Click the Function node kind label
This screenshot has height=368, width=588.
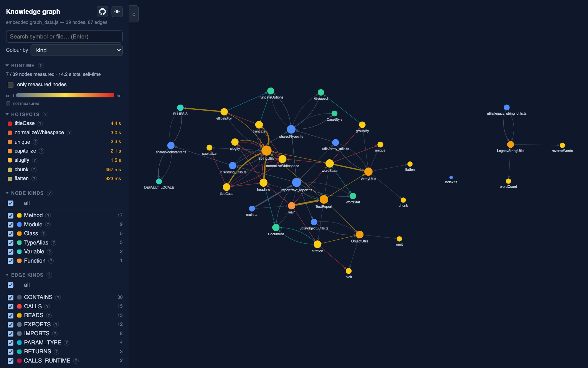coord(35,261)
